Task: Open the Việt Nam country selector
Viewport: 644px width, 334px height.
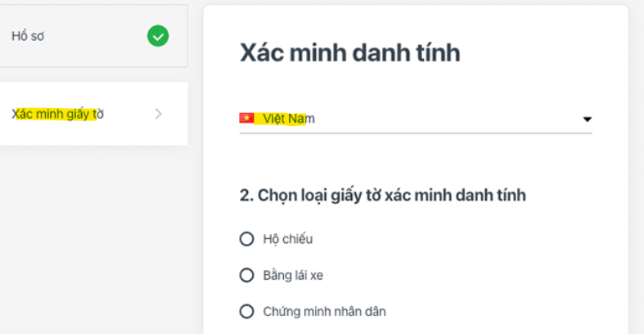Action: pos(415,120)
